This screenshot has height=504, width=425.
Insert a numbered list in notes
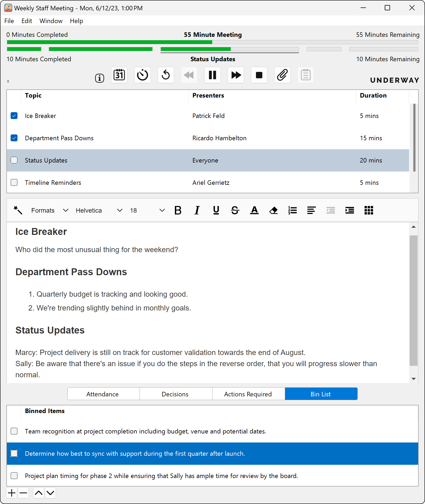(293, 210)
